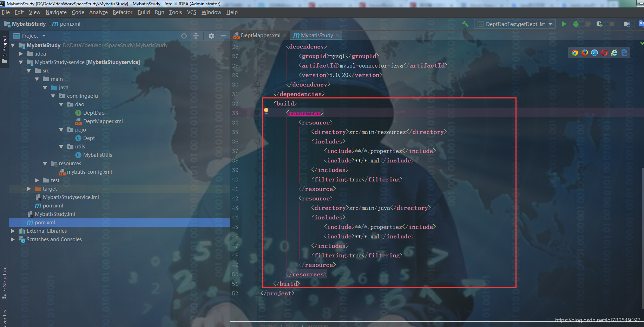The image size is (644, 327).
Task: Collapse the dao package arrow
Action: (61, 104)
